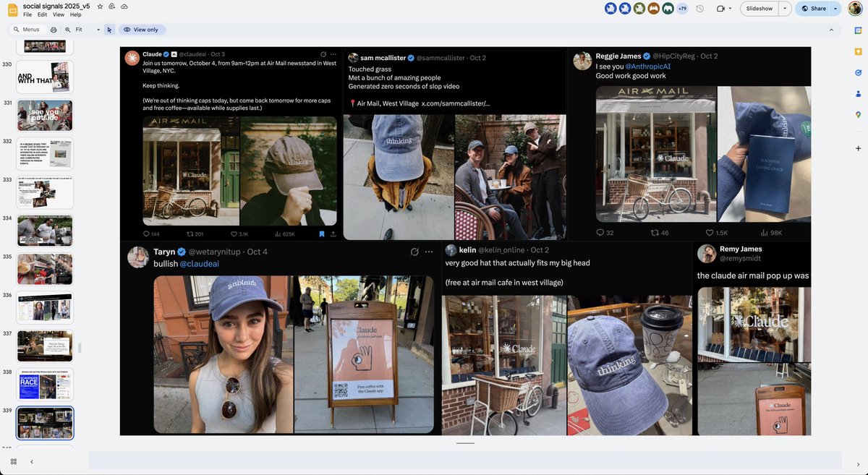Image resolution: width=868 pixels, height=475 pixels.
Task: Open the Google Slides home logo
Action: point(12,9)
